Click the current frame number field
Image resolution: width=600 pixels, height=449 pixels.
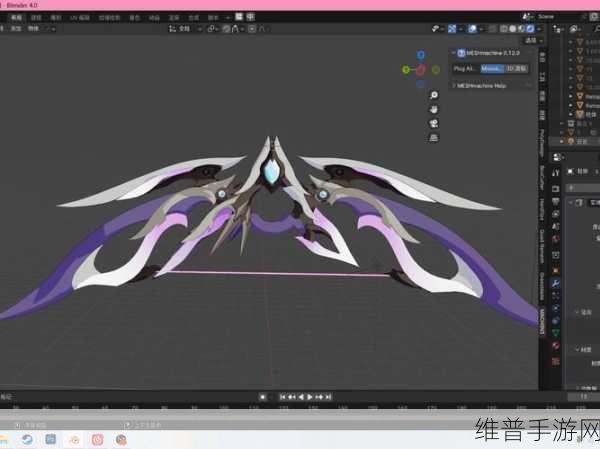point(585,397)
